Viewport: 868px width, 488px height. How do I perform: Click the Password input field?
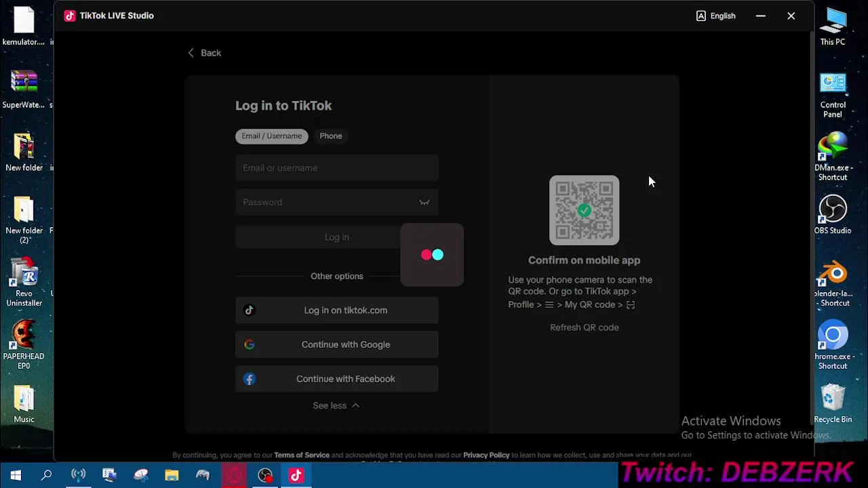[x=337, y=202]
